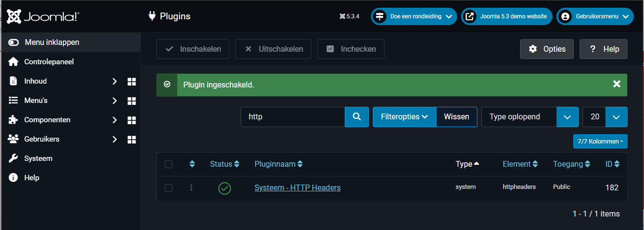Expand the 7/7 Kolommen dropdown

[600, 142]
